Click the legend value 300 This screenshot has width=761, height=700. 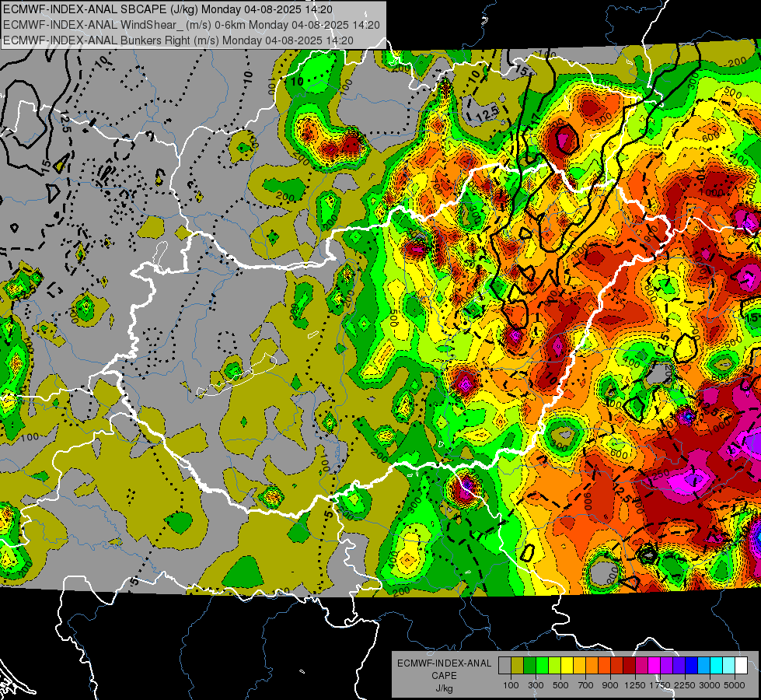tap(536, 685)
